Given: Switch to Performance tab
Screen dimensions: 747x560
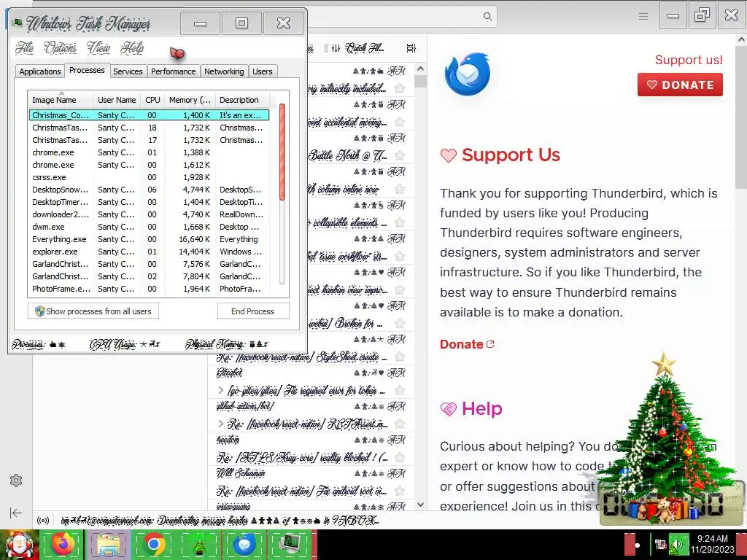Looking at the screenshot, I should [174, 71].
